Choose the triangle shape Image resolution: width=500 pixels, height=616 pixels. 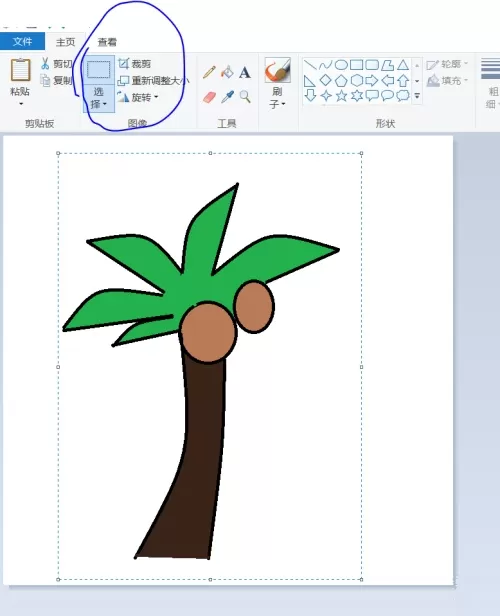click(x=403, y=65)
